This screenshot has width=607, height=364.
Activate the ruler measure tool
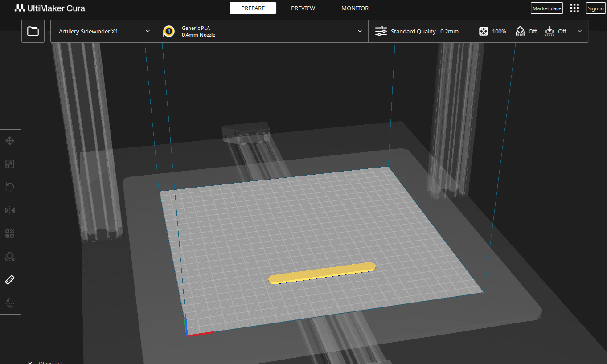(10, 280)
